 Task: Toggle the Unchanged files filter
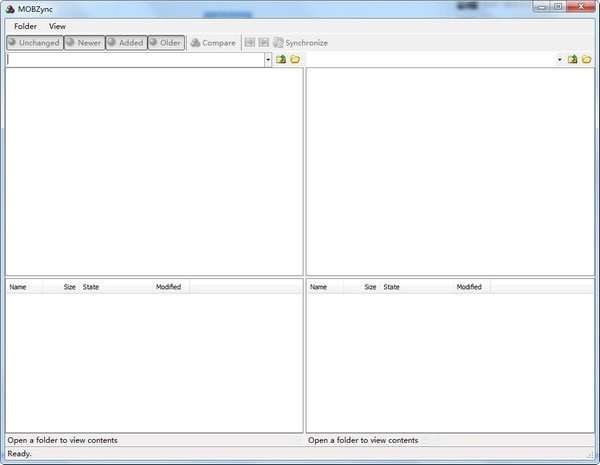click(34, 43)
